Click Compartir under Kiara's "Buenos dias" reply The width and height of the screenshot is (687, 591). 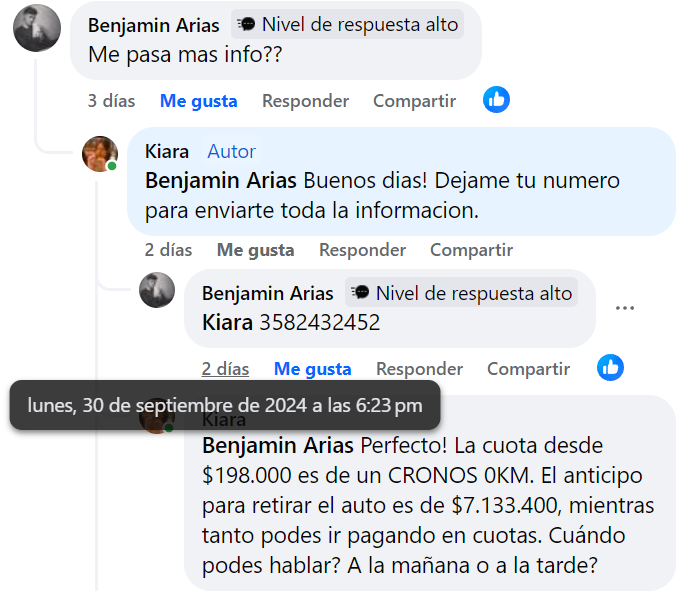coord(471,250)
